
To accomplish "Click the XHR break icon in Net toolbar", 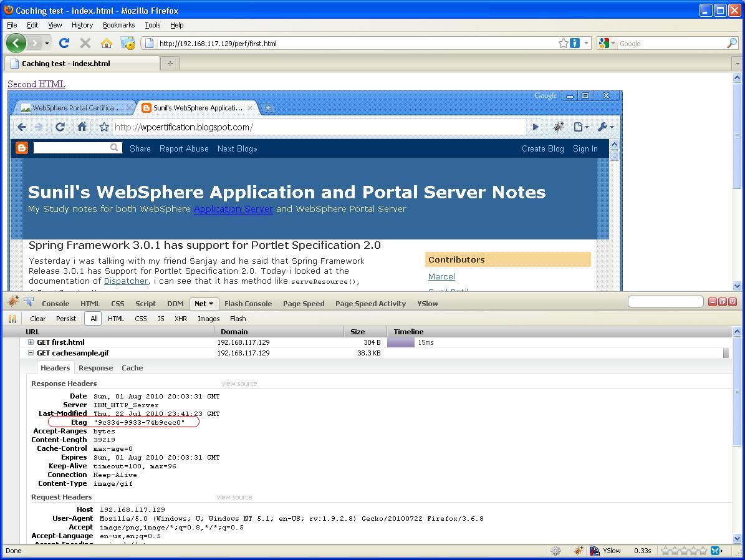I will point(12,319).
